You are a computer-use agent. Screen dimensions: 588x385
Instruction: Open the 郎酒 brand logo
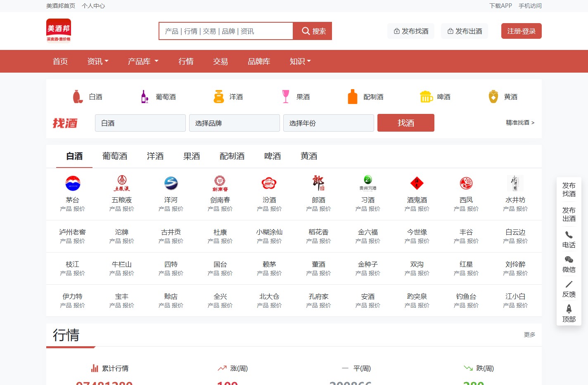click(x=318, y=183)
